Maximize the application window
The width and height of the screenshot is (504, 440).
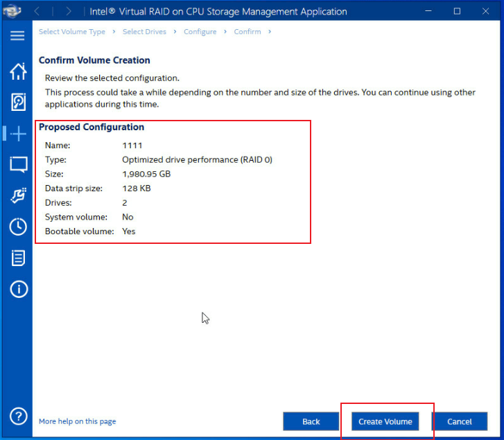[457, 11]
